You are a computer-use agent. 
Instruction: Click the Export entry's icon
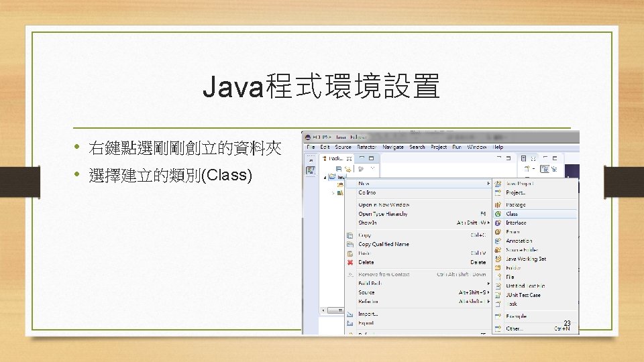(x=350, y=323)
